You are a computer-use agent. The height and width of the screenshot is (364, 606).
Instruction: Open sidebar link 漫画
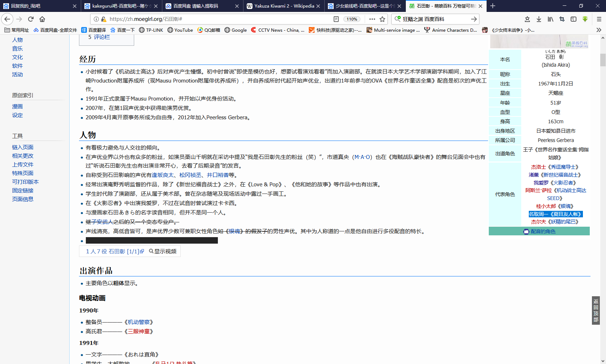(x=17, y=106)
